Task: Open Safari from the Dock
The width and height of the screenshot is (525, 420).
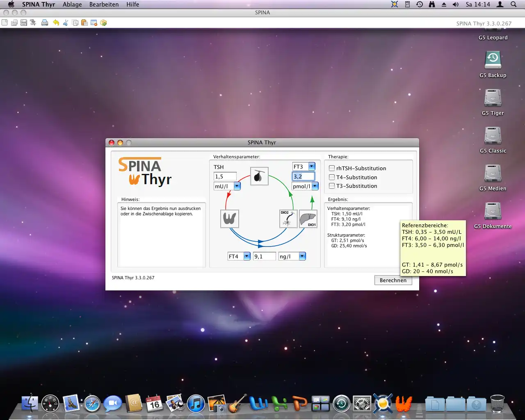Action: pos(92,404)
